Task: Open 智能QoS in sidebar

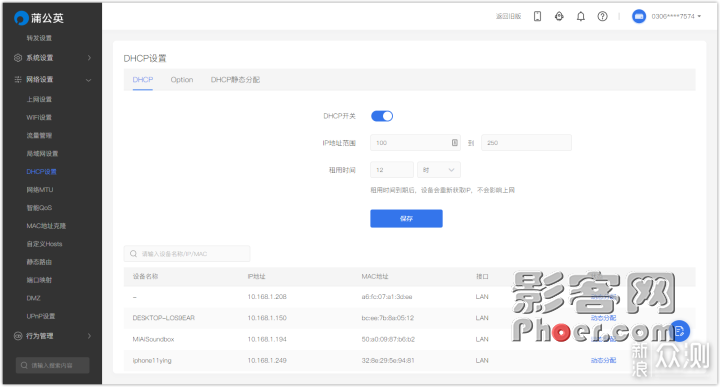Action: pos(39,208)
